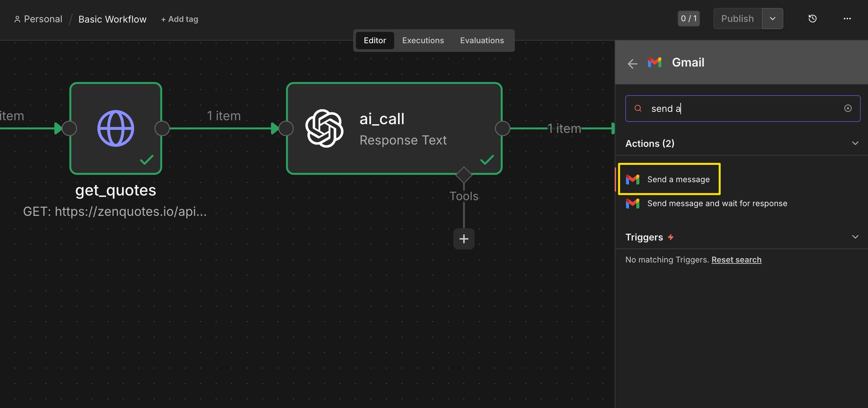
Task: Switch to the Evaluations tab
Action: [x=482, y=41]
